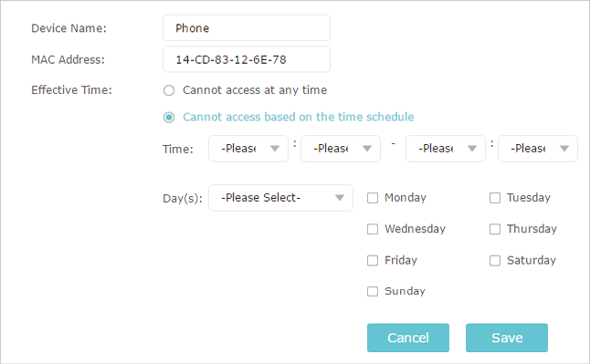Check the Monday checkbox
Viewport: 590px width, 364px height.
coord(373,198)
